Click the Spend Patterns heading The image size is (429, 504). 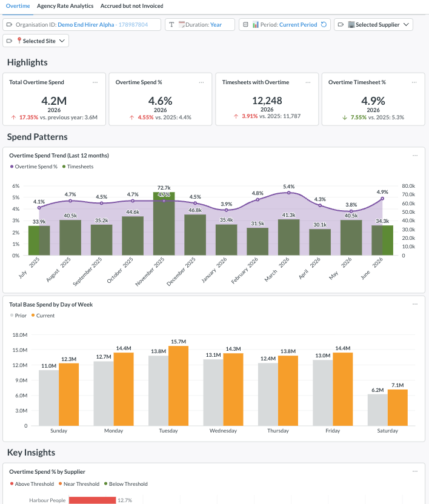click(38, 137)
